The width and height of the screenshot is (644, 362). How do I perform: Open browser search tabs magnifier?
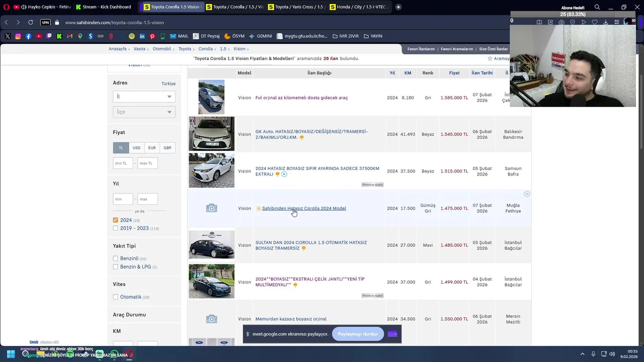[x=597, y=7]
